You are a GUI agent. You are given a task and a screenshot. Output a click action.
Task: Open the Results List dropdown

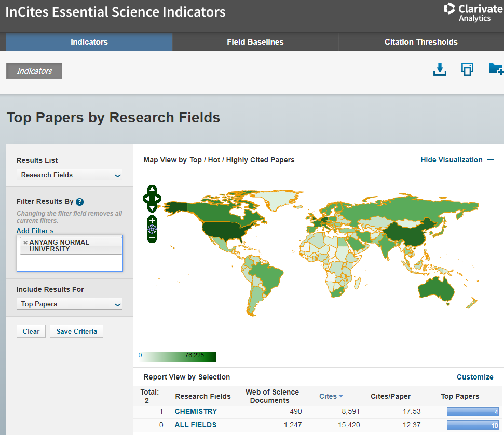tap(69, 175)
